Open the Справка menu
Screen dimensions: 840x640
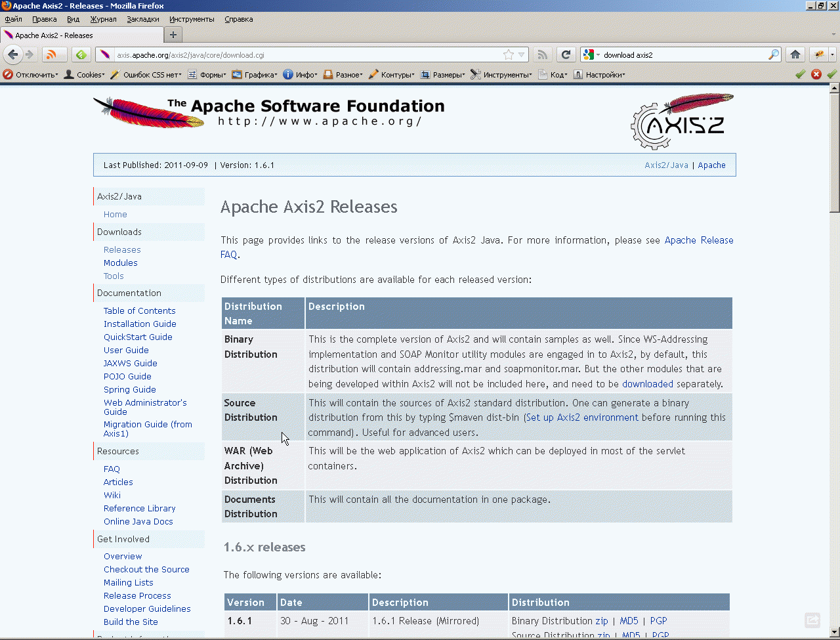pos(238,19)
